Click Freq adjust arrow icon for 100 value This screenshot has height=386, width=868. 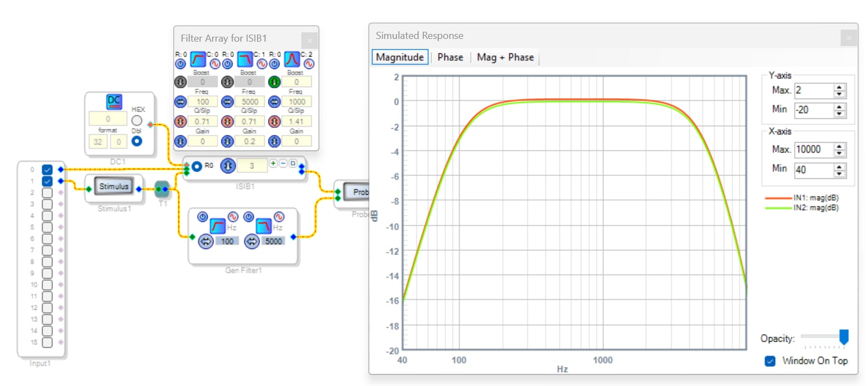point(180,101)
